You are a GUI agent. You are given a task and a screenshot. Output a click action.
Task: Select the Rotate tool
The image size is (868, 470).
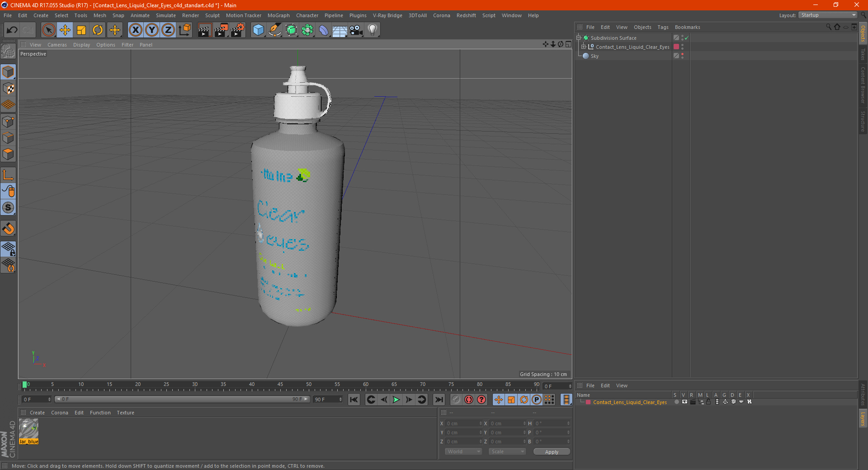(98, 30)
